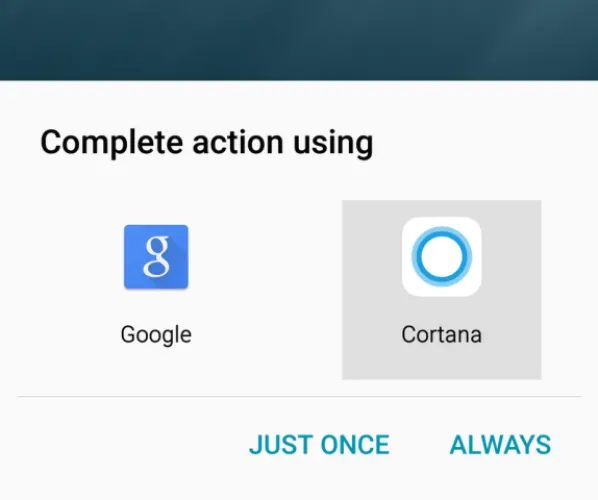The width and height of the screenshot is (598, 500).
Task: Set default with the ALWAYS button
Action: coord(500,445)
